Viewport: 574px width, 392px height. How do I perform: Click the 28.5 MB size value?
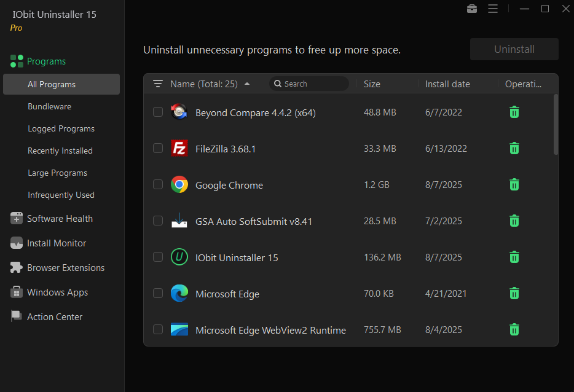coord(380,221)
